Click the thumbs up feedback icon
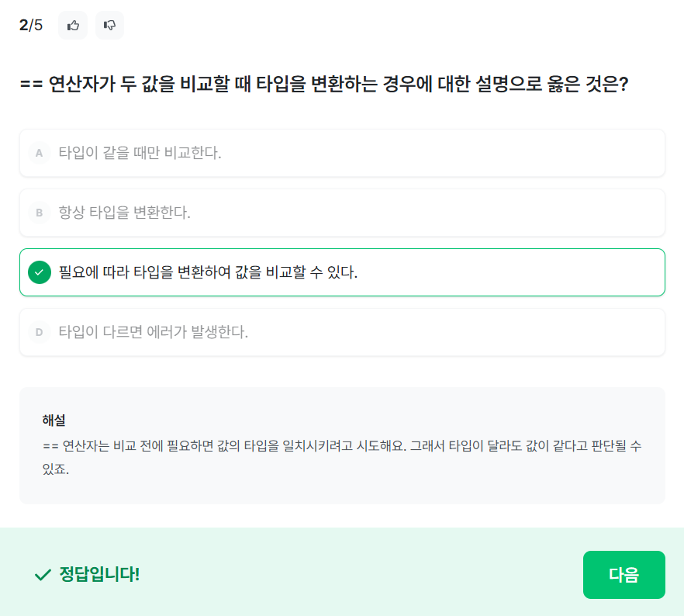684x616 pixels. (x=73, y=26)
